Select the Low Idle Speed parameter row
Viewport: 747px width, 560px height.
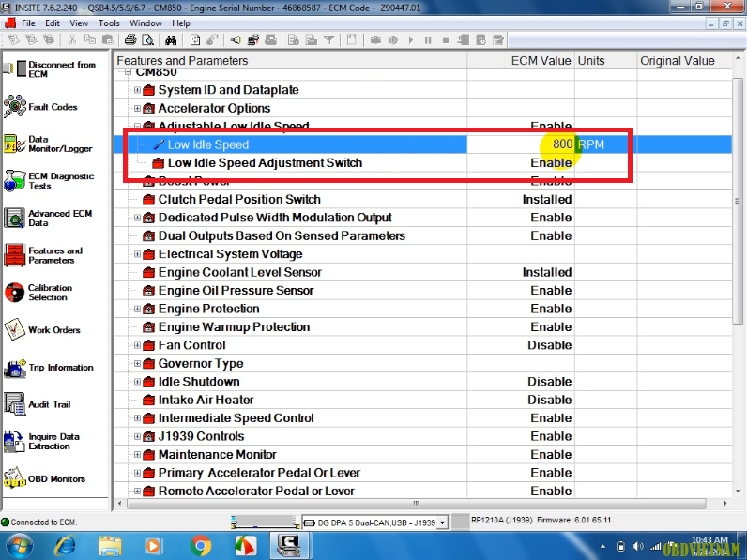click(x=422, y=144)
